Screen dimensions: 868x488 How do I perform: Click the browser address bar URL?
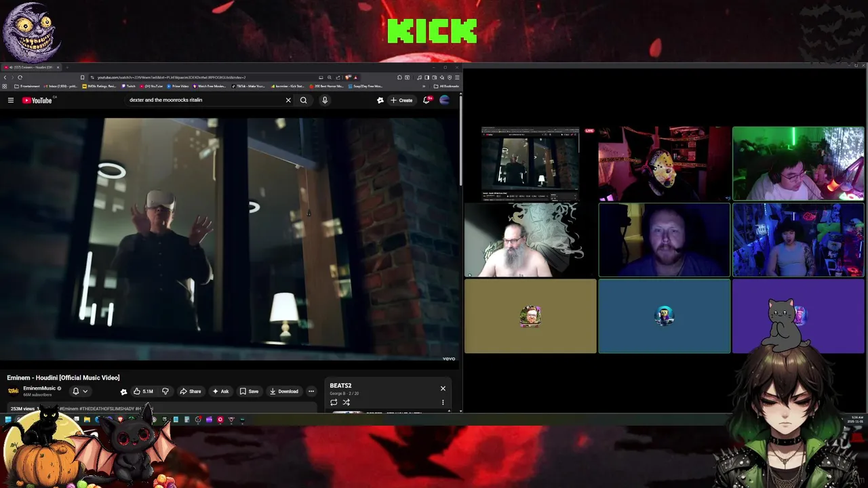coord(171,77)
